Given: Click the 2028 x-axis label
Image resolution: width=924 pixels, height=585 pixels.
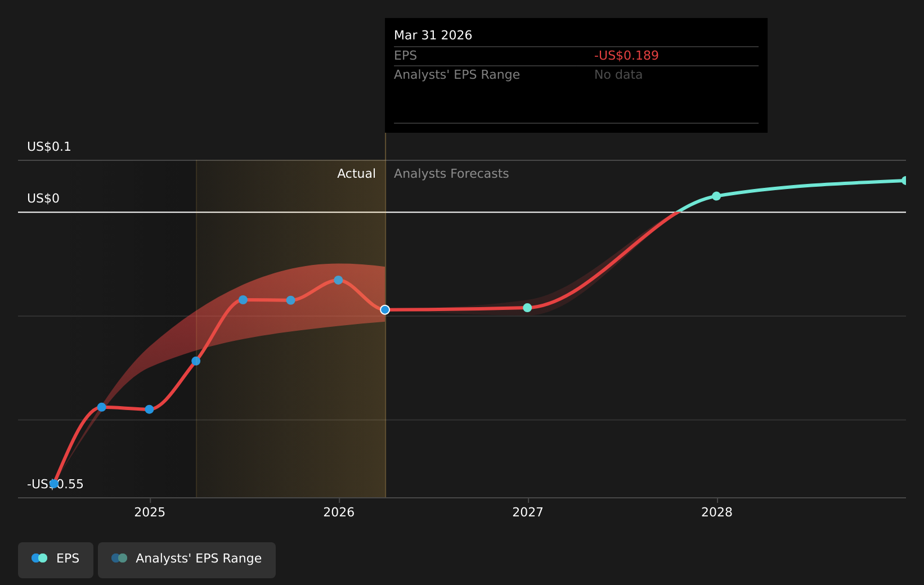Looking at the screenshot, I should pyautogui.click(x=717, y=512).
